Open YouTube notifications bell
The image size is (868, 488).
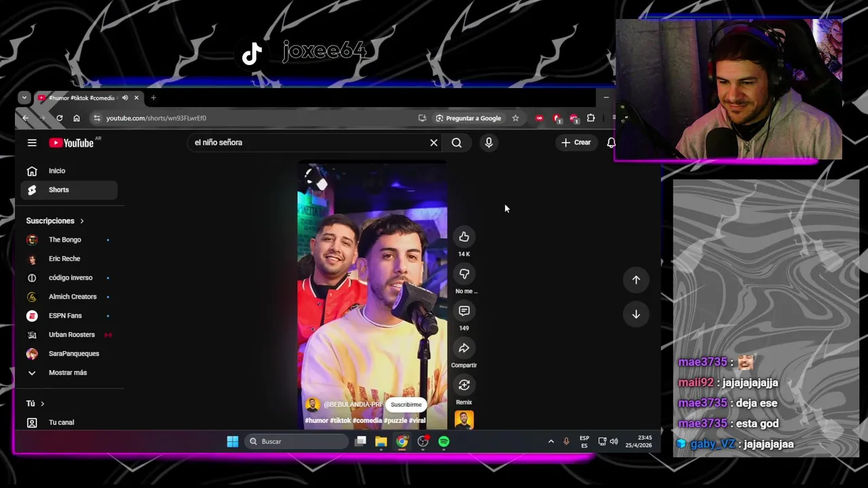[x=611, y=142]
